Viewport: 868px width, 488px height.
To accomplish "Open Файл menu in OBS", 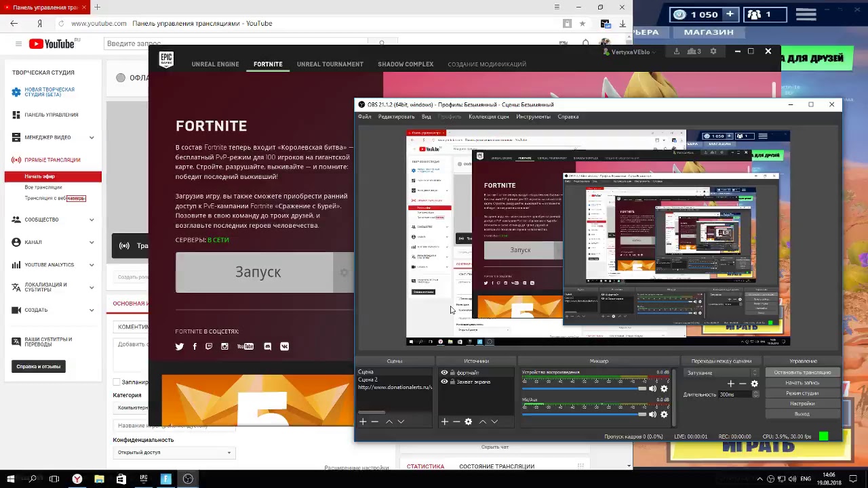I will pyautogui.click(x=364, y=117).
